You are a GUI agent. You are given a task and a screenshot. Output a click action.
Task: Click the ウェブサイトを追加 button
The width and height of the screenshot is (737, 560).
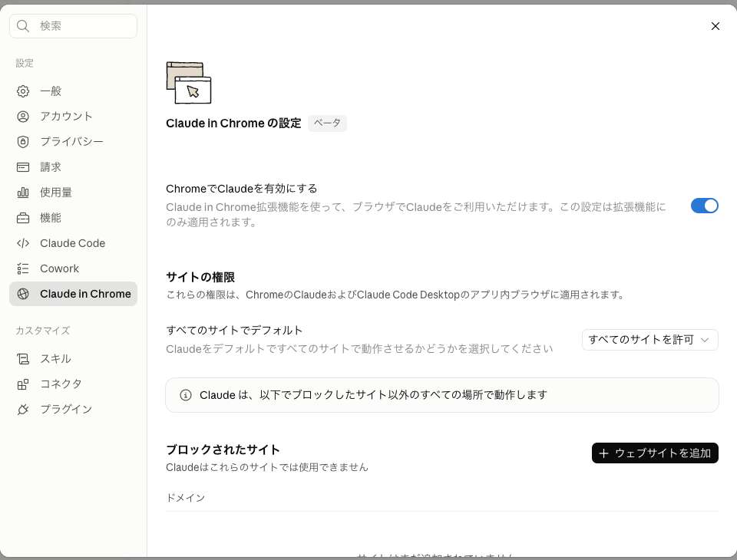(655, 453)
